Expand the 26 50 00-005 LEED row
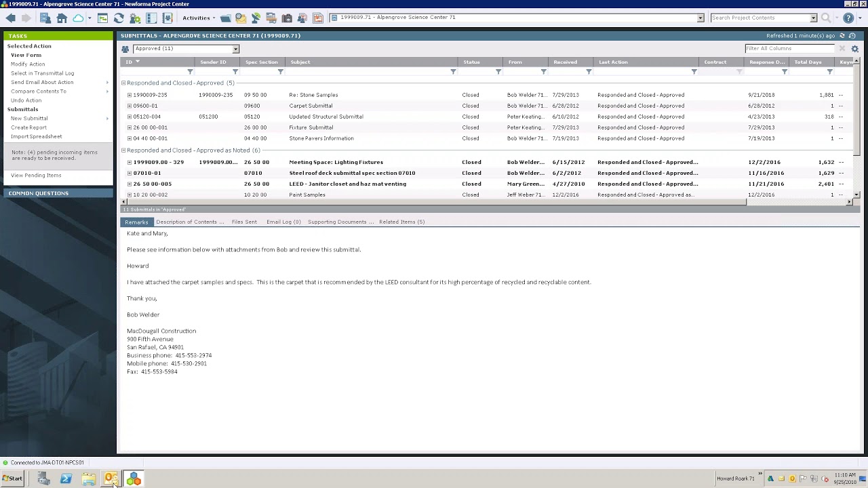 point(130,184)
